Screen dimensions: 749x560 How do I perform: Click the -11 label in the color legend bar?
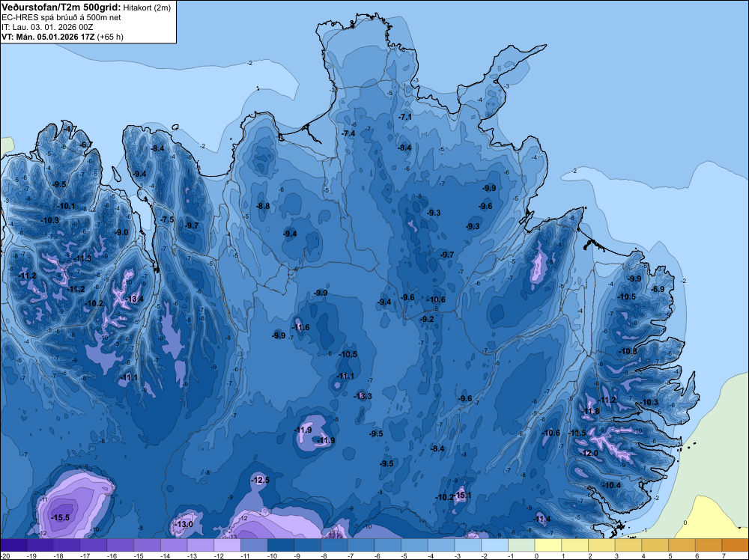point(246,556)
